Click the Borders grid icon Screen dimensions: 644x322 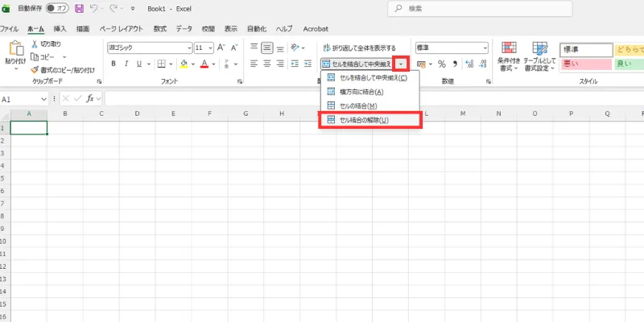pos(161,64)
